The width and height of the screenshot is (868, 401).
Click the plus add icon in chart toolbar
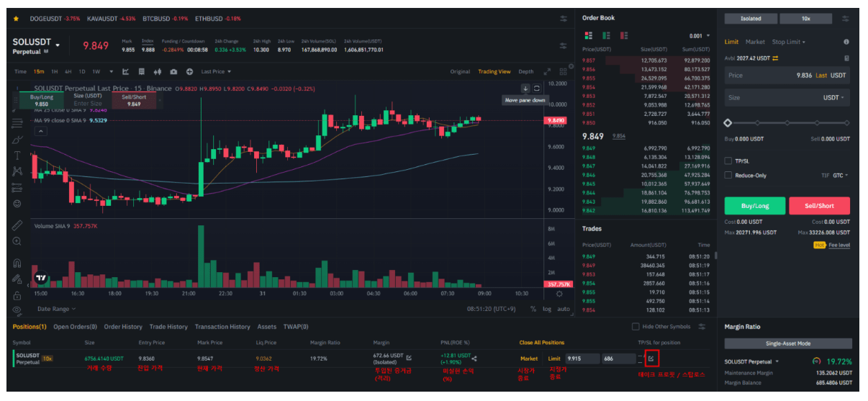189,71
